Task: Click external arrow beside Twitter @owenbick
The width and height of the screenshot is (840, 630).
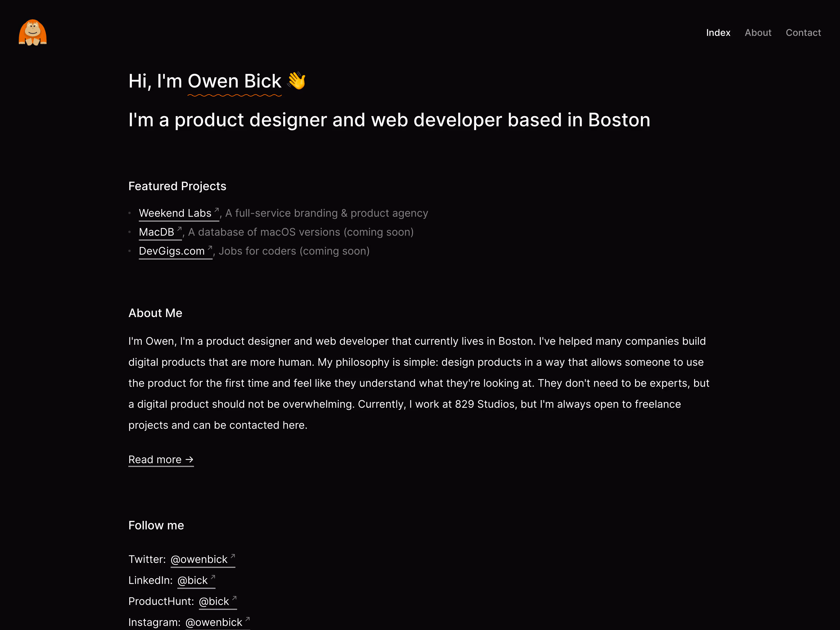Action: [233, 556]
